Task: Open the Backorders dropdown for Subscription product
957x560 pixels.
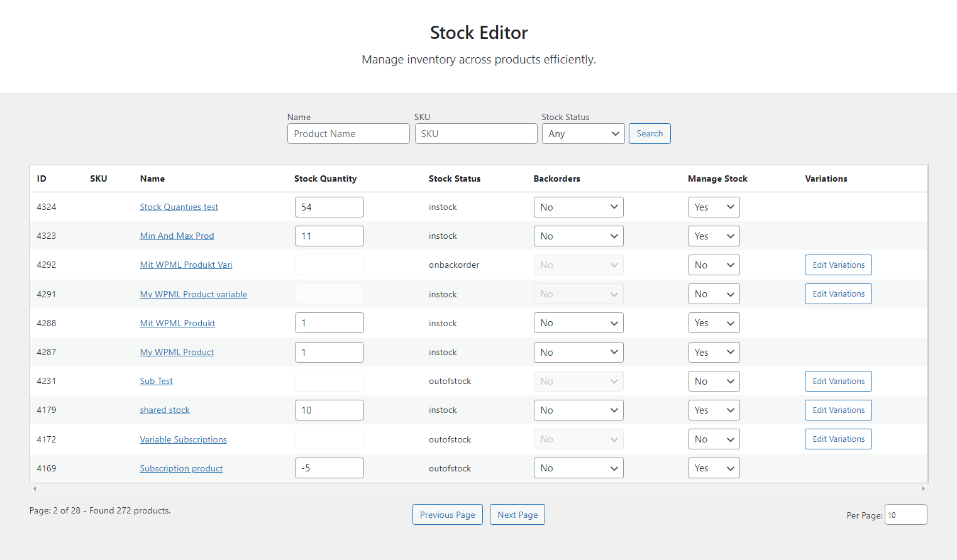Action: (x=578, y=468)
